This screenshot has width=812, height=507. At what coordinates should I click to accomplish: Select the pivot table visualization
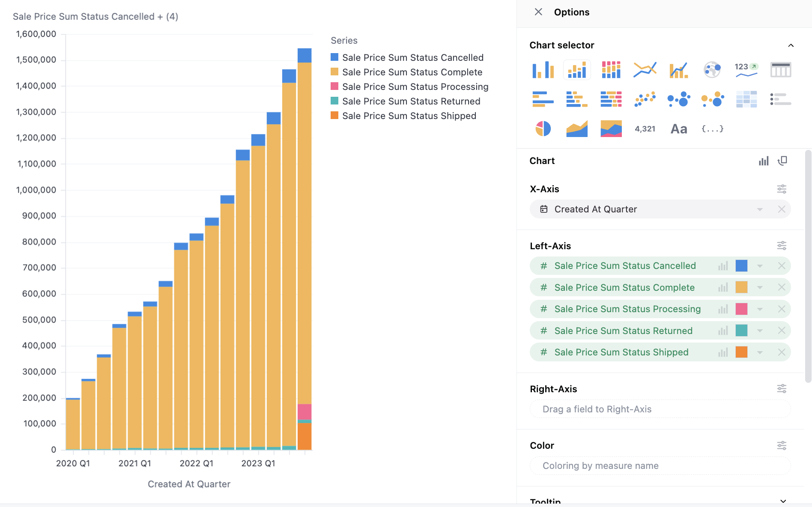coord(746,99)
